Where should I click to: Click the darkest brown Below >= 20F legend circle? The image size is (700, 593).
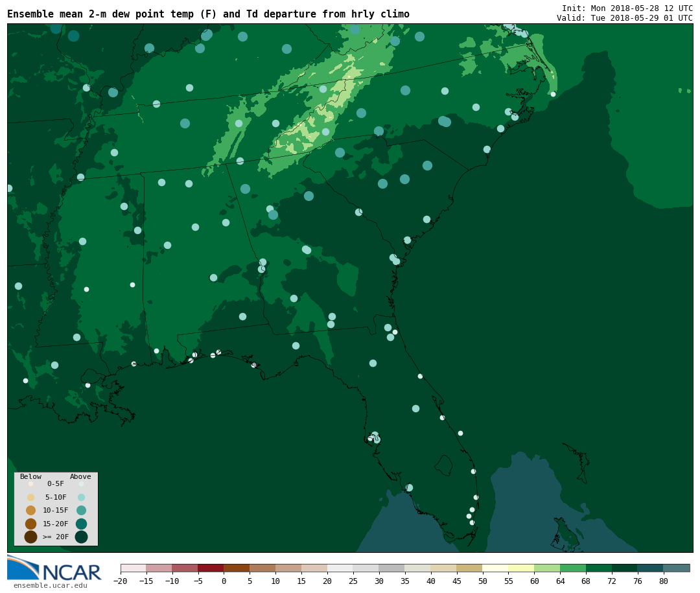click(31, 537)
